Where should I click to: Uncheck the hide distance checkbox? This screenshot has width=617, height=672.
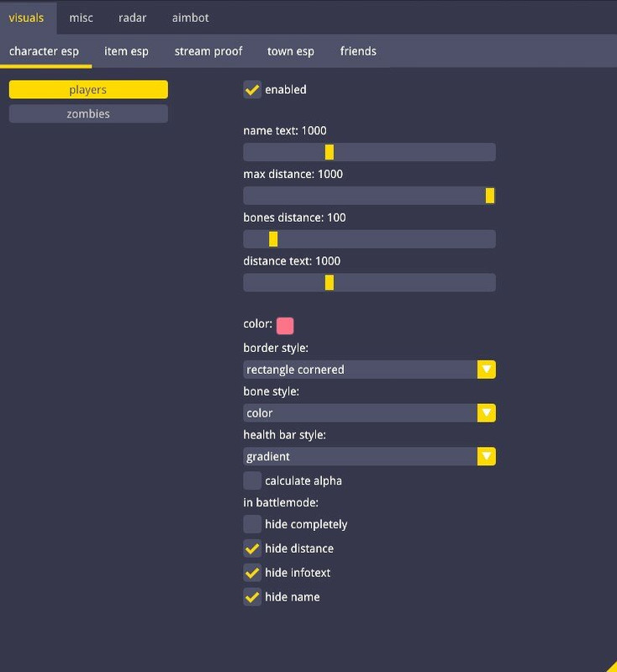pos(252,549)
